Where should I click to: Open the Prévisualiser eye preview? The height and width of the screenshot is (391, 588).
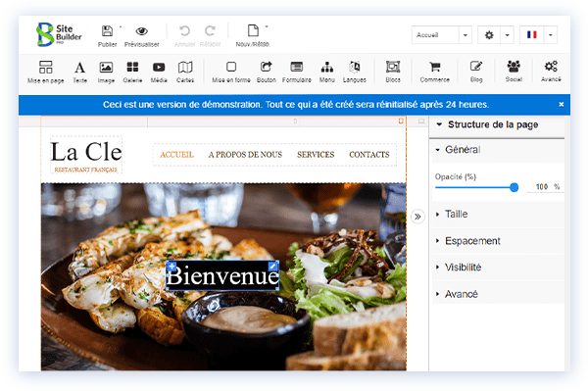point(141,31)
